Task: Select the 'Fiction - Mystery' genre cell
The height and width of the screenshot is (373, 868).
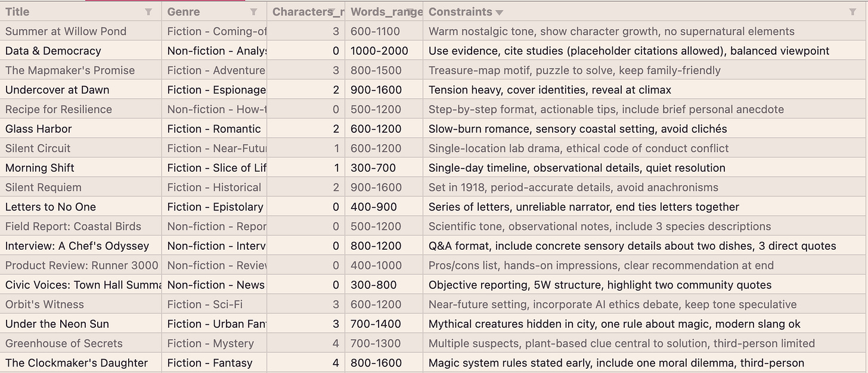Action: pos(215,343)
